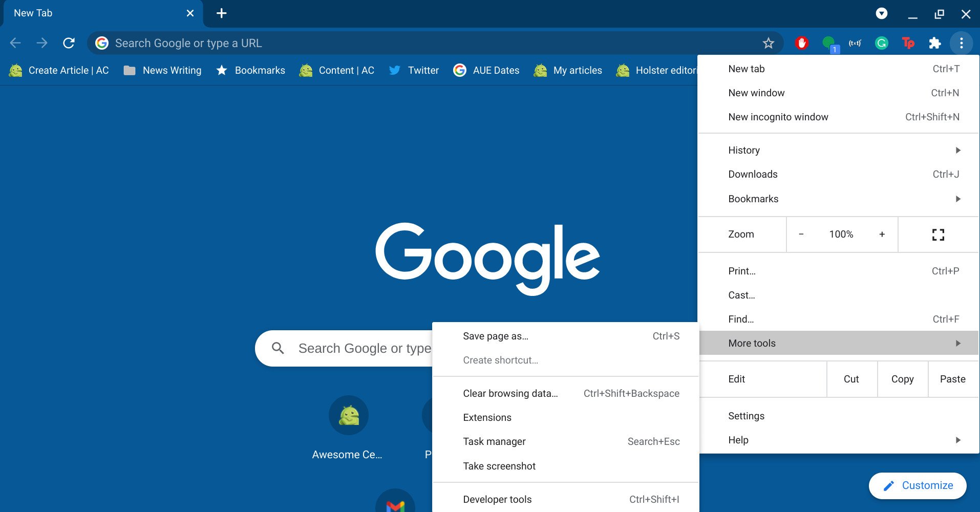Open the green extension with badge 1
Screen dimensions: 980x512
(x=829, y=44)
